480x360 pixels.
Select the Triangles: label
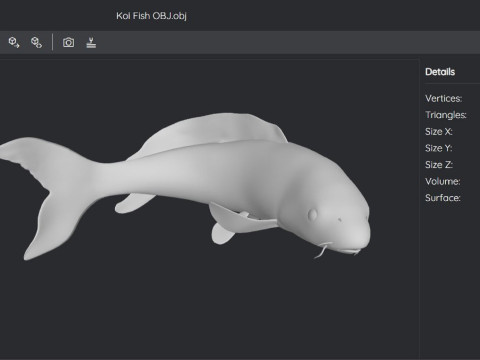coord(446,115)
